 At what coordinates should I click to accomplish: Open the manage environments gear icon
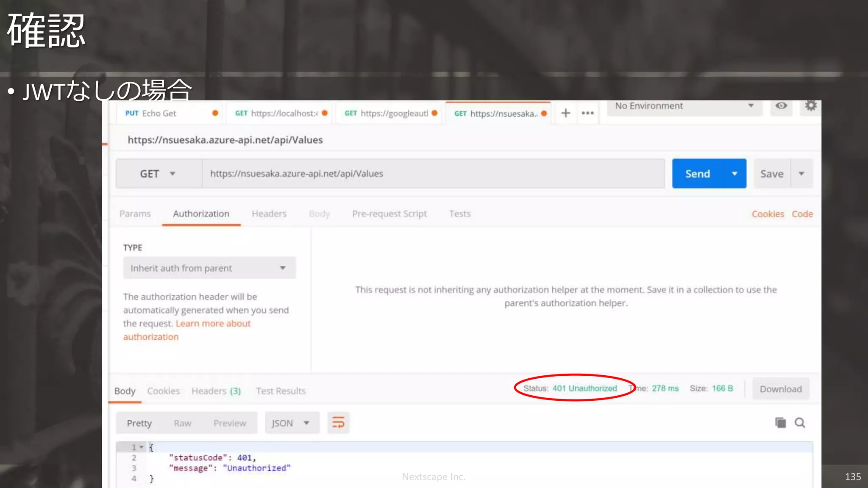click(810, 106)
